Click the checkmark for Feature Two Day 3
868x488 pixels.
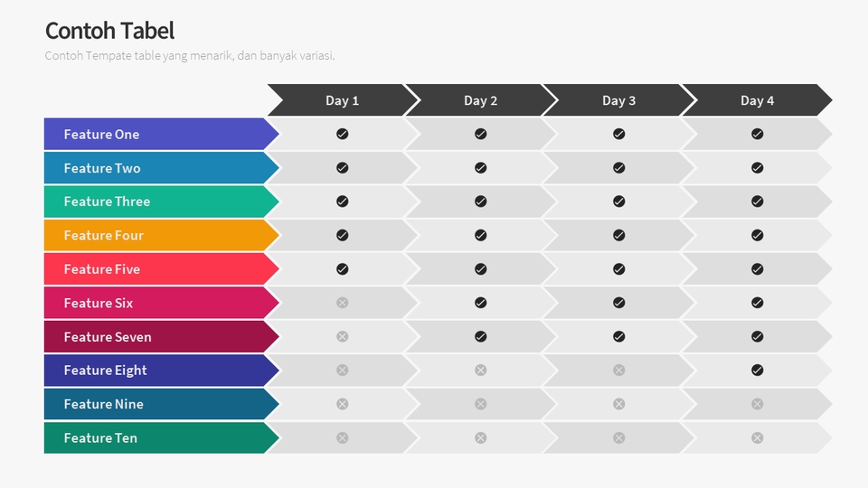(618, 168)
